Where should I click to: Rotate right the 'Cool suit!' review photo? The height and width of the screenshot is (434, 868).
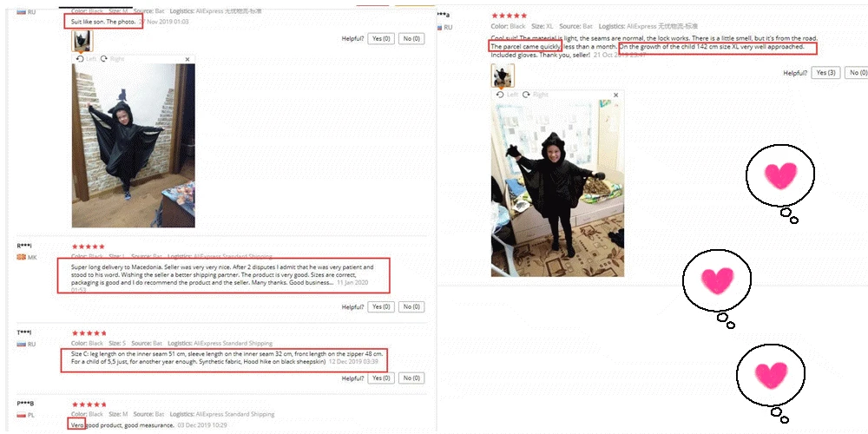click(536, 95)
